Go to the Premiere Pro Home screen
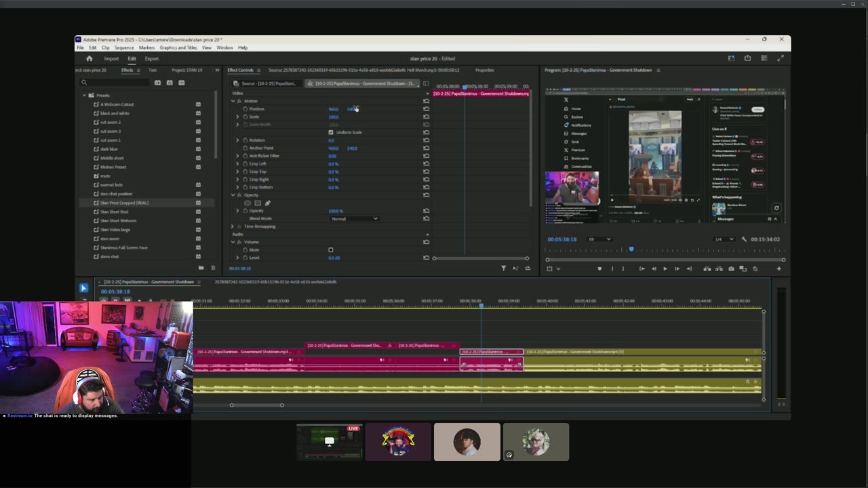Viewport: 868px width, 488px height. [x=89, y=58]
